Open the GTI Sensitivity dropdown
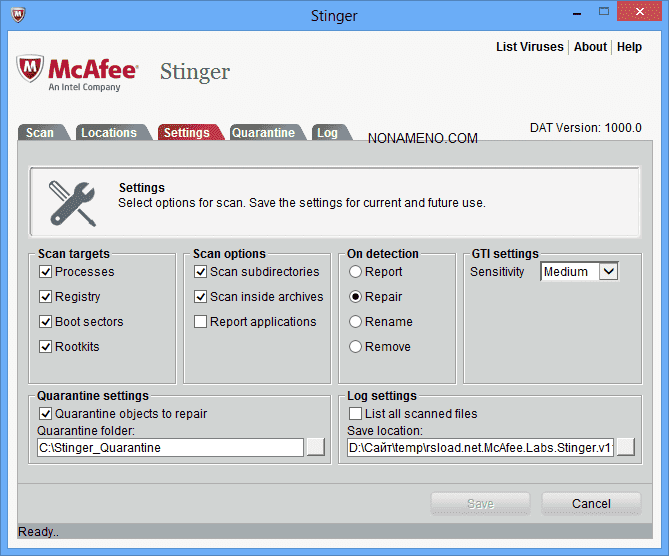669x556 pixels. click(x=608, y=272)
